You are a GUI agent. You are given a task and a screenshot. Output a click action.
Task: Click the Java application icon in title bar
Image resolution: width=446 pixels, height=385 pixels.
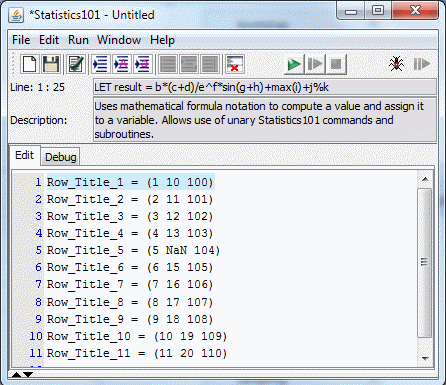click(16, 15)
